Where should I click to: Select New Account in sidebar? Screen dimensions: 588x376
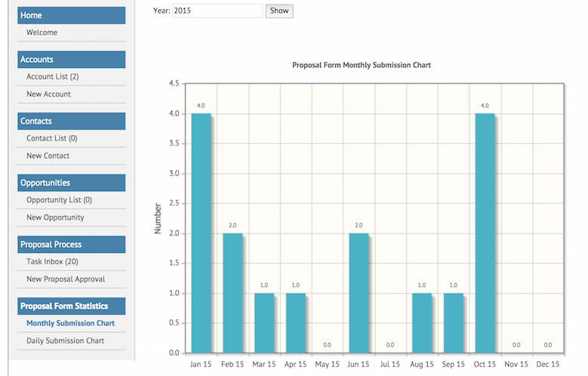pyautogui.click(x=48, y=94)
